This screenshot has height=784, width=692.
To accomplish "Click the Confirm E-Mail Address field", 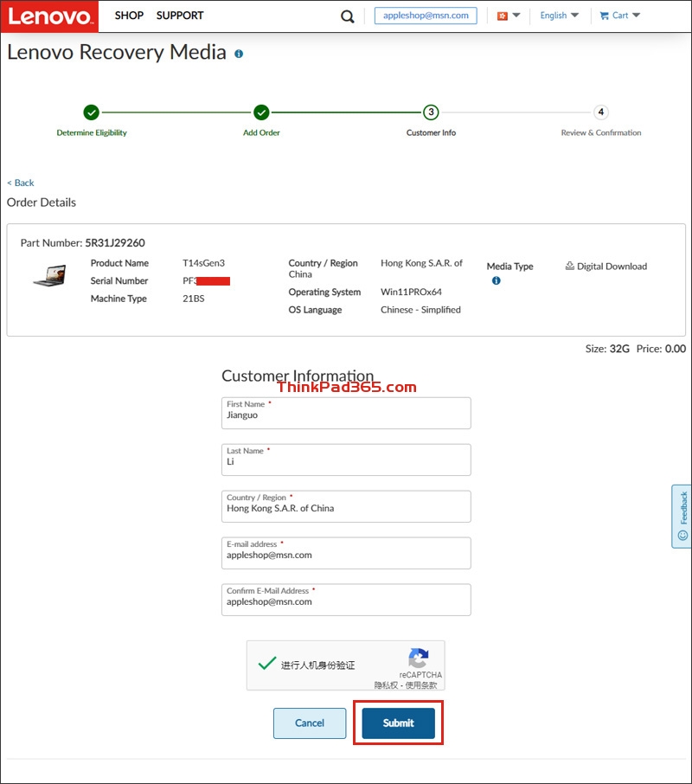I will pos(346,600).
